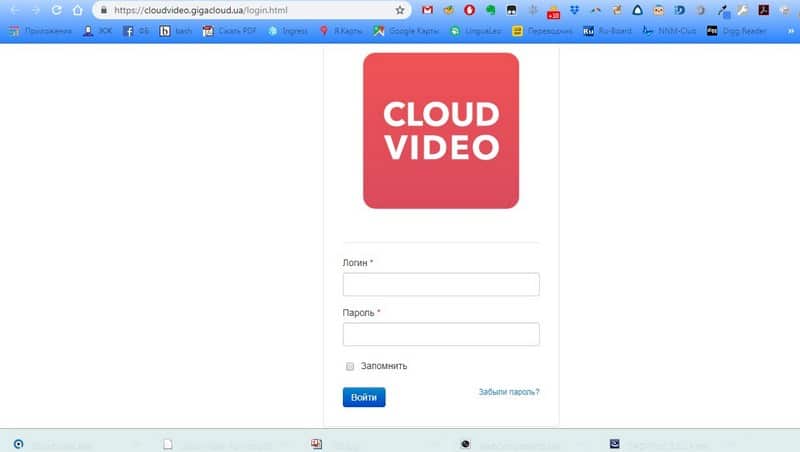The image size is (800, 452).
Task: Open the Переводчик bookmark
Action: click(x=542, y=31)
